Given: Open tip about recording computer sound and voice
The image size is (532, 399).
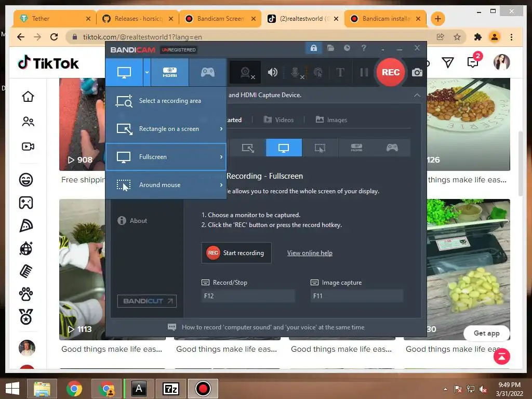Looking at the screenshot, I should [266, 327].
